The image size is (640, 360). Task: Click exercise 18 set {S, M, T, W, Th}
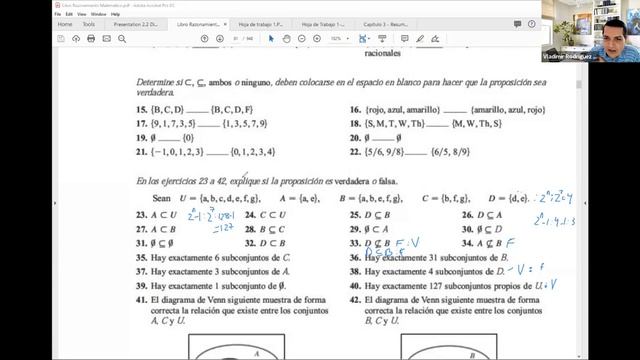tap(395, 124)
